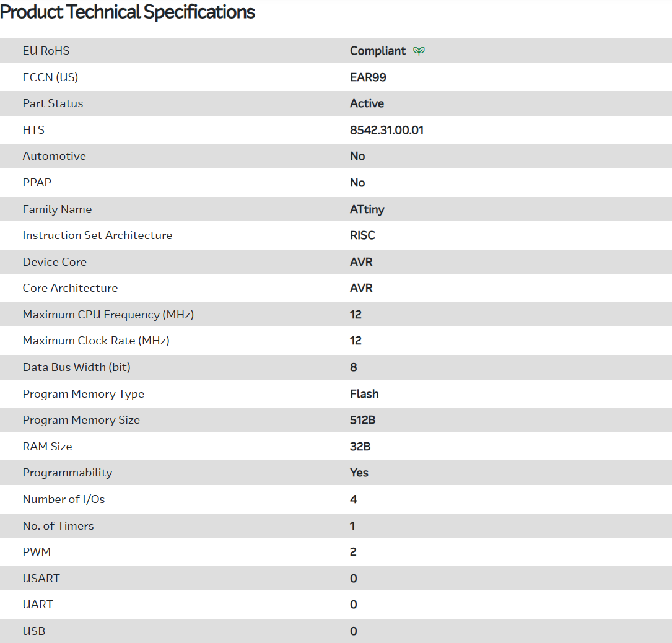This screenshot has width=672, height=643.
Task: Select the Flash program memory type value
Action: 364,394
